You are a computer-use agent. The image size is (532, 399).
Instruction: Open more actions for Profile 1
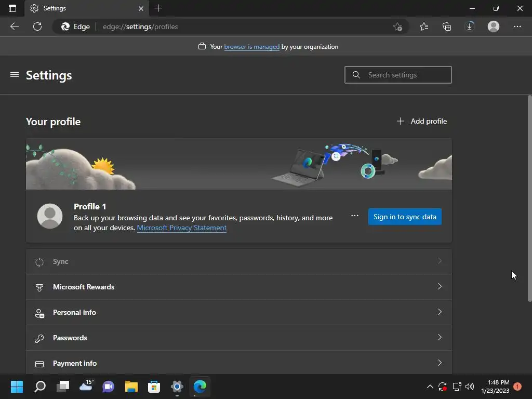354,216
